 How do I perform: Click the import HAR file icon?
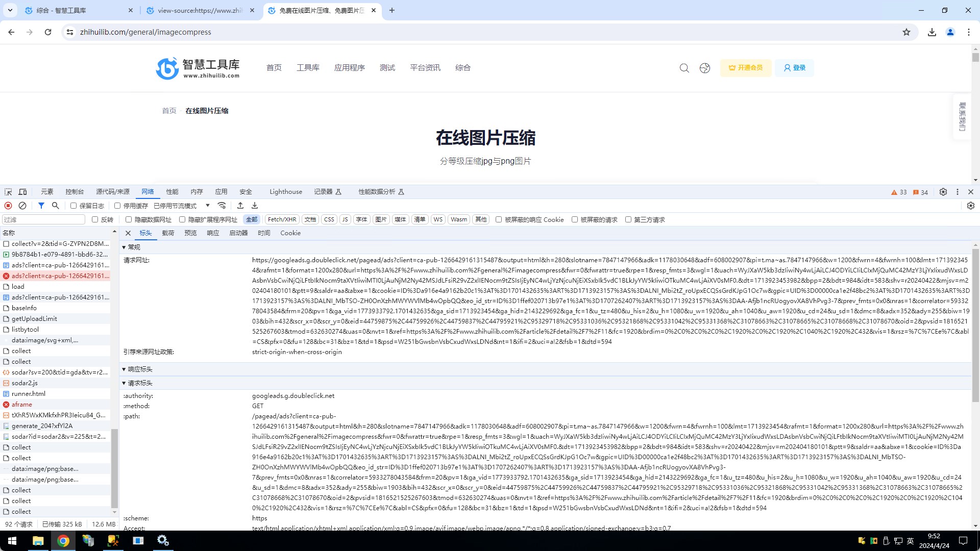pos(240,206)
